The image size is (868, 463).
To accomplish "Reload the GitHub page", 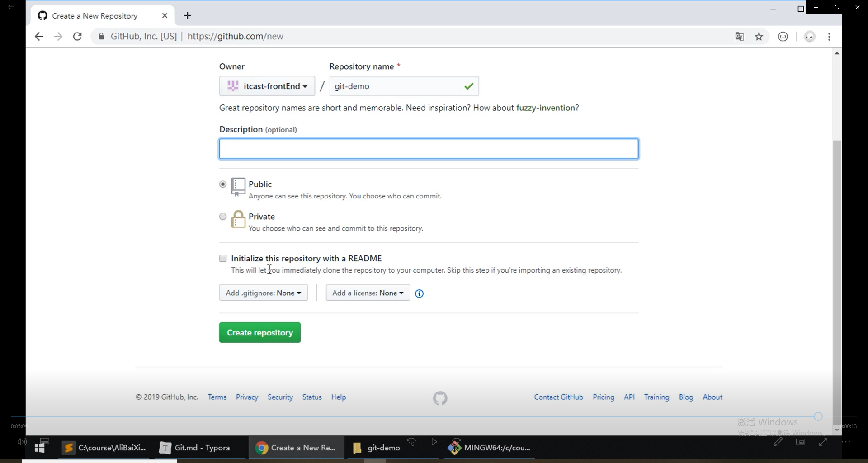I will click(77, 37).
